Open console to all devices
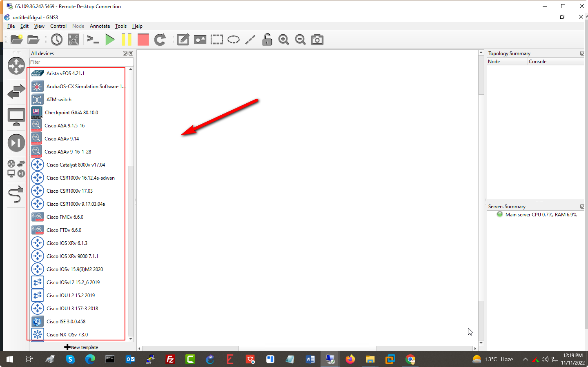This screenshot has height=367, width=588. (x=93, y=40)
